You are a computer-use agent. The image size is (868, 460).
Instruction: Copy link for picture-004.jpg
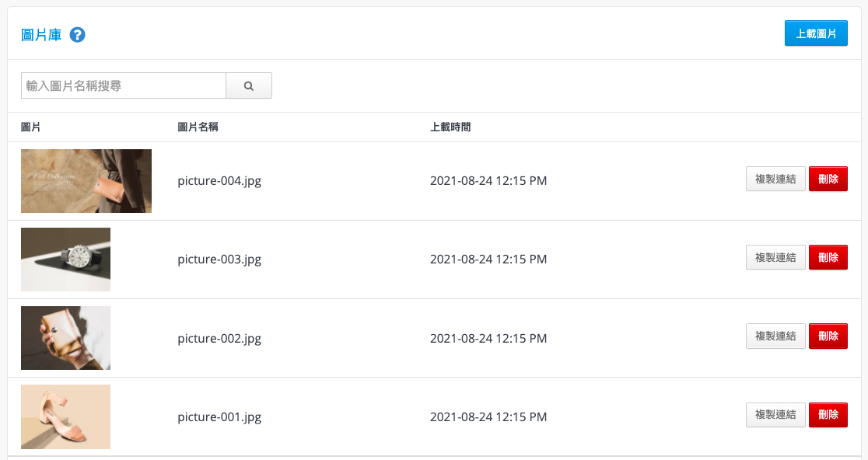coord(775,179)
